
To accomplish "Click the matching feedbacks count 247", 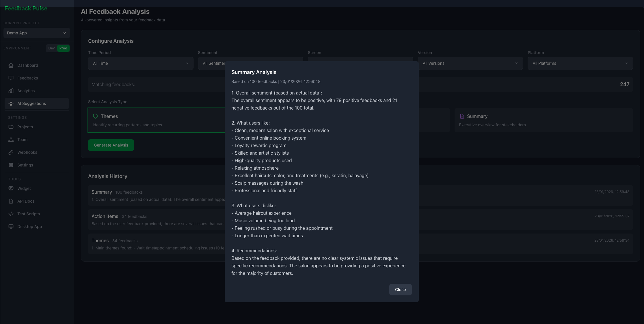I will [x=625, y=84].
